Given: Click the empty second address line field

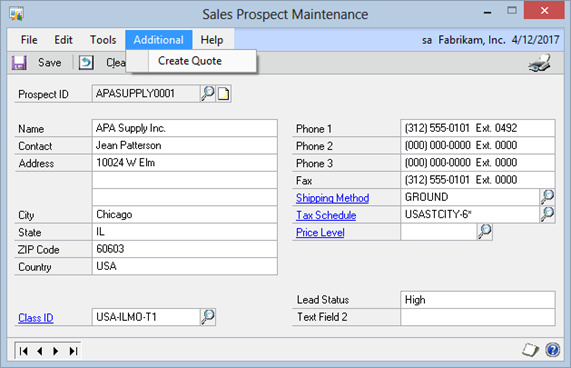Looking at the screenshot, I should coord(185,180).
